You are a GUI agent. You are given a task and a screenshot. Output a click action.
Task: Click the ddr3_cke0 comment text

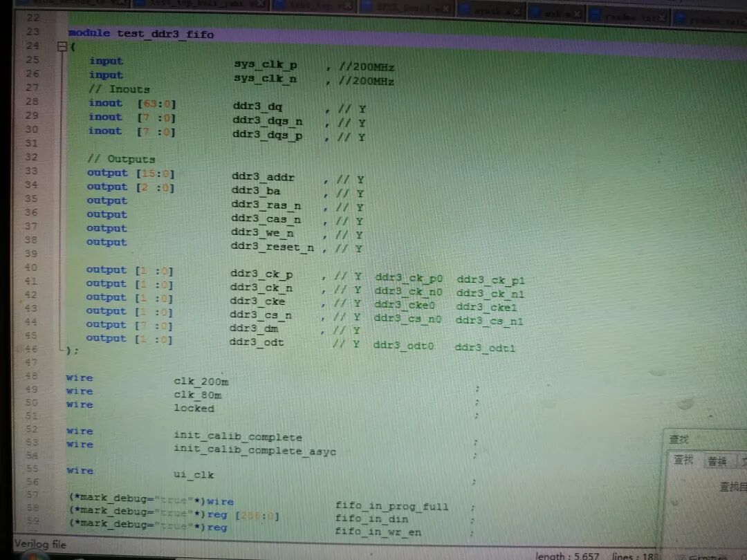405,305
